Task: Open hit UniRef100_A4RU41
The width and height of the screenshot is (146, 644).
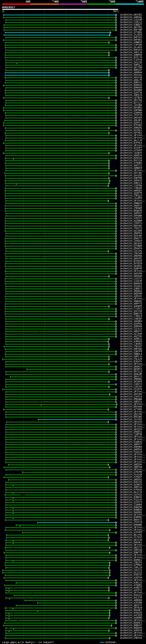Action: tap(131, 17)
